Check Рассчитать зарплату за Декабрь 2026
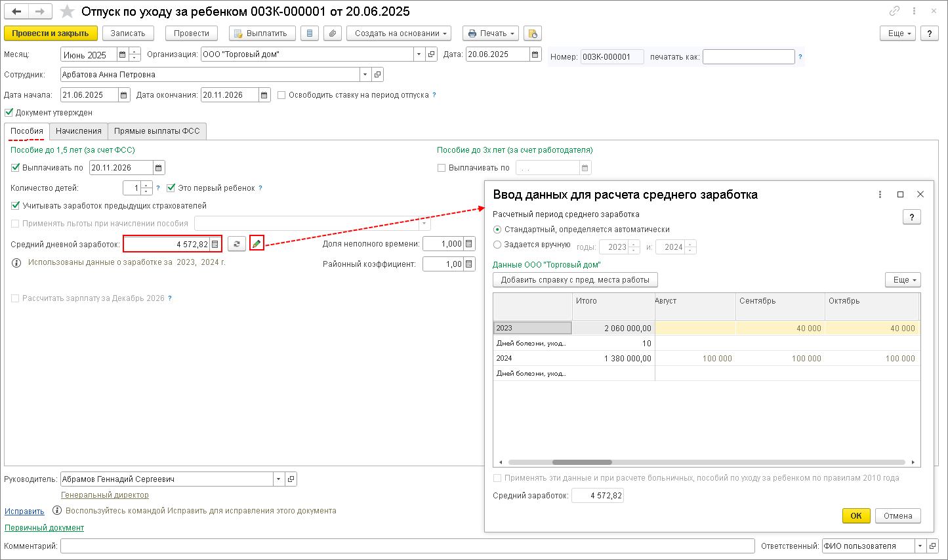The image size is (948, 560). [x=16, y=298]
